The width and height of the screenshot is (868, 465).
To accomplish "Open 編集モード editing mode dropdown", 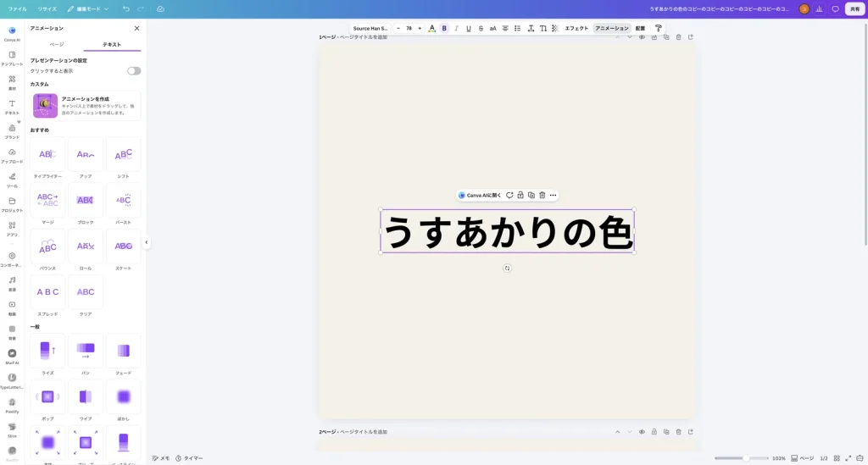I will (88, 8).
